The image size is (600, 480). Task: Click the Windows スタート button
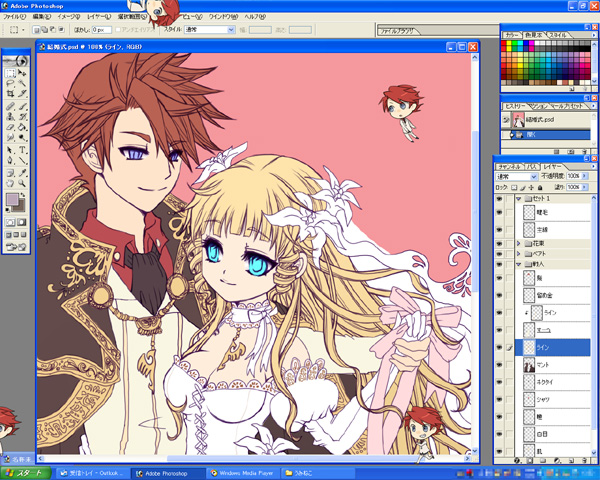25,473
